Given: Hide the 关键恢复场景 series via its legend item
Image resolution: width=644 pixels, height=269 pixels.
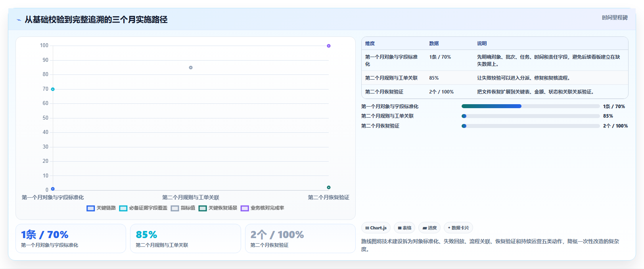Looking at the screenshot, I should point(218,208).
